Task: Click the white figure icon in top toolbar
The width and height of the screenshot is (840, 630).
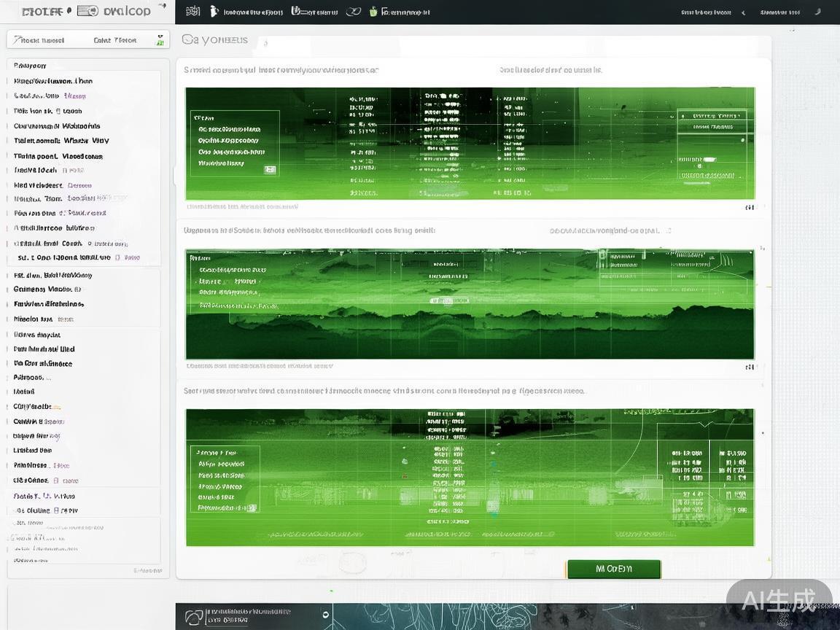Action: [214, 12]
